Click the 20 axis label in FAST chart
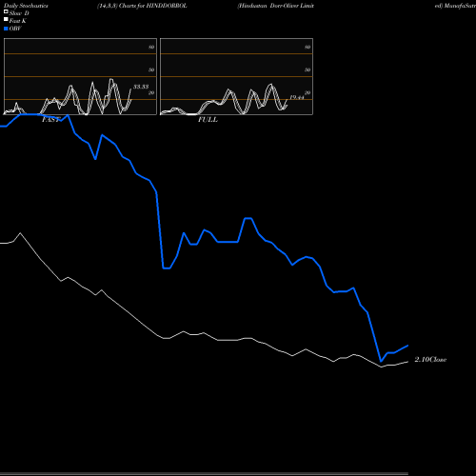476x476 pixels. pos(151,92)
